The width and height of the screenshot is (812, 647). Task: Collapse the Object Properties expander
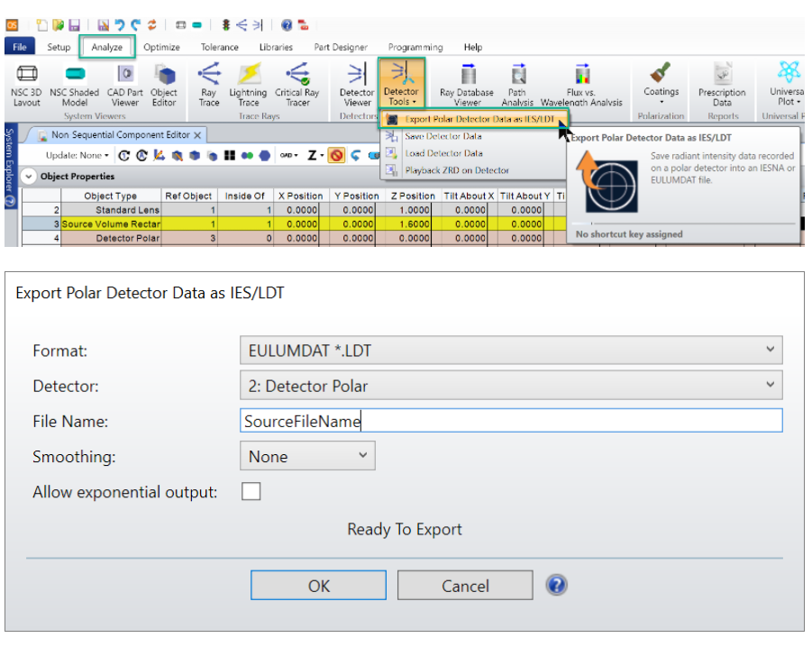29,177
